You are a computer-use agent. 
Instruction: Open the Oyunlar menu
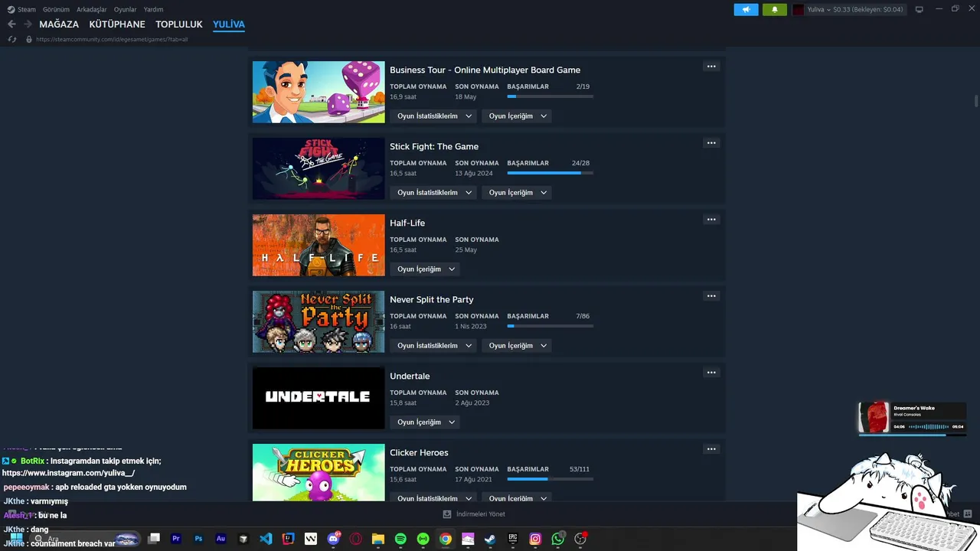[x=126, y=9]
